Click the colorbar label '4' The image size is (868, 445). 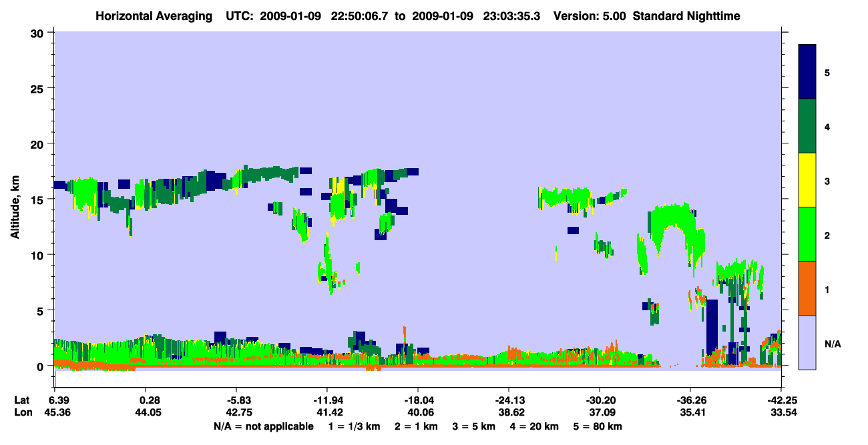click(827, 126)
